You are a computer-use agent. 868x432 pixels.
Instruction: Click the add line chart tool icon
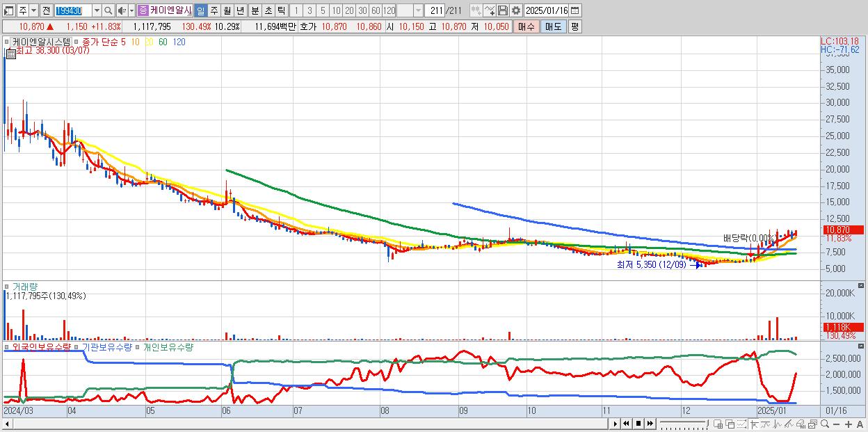490,10
